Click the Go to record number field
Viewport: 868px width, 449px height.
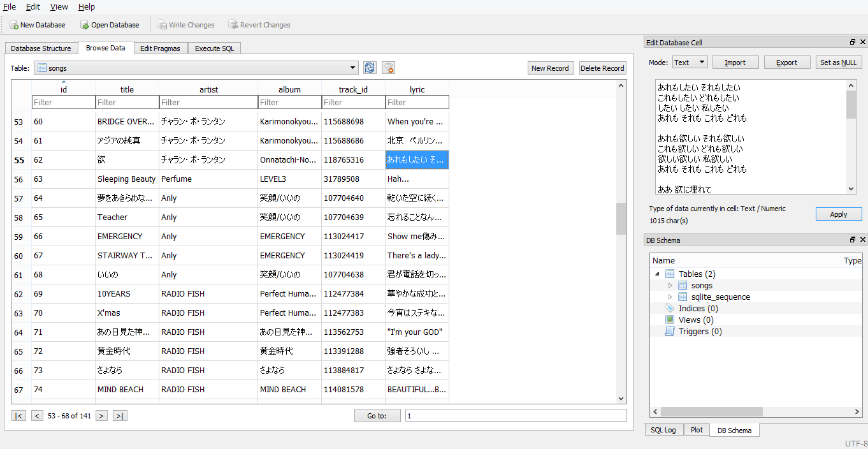tap(516, 416)
